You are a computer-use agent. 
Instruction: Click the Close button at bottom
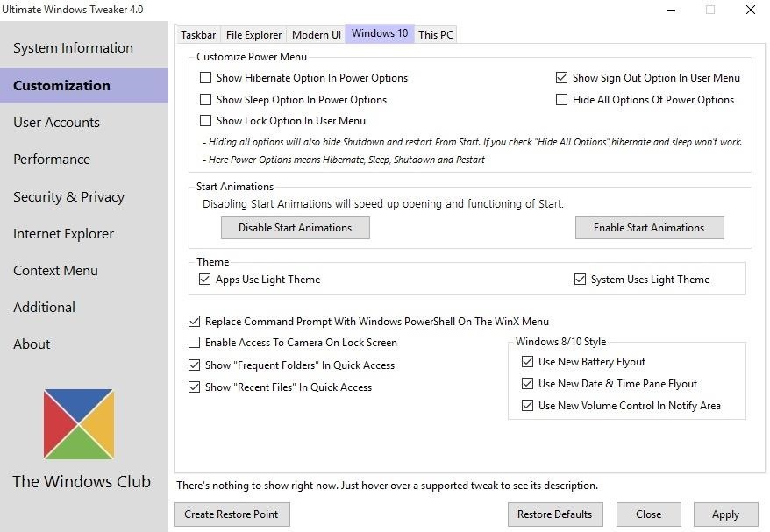(648, 514)
